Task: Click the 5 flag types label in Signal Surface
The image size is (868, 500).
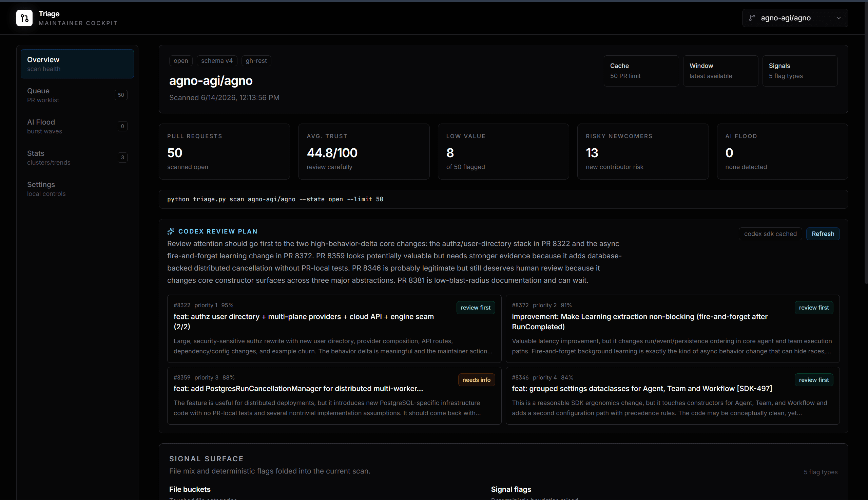Action: [820, 472]
